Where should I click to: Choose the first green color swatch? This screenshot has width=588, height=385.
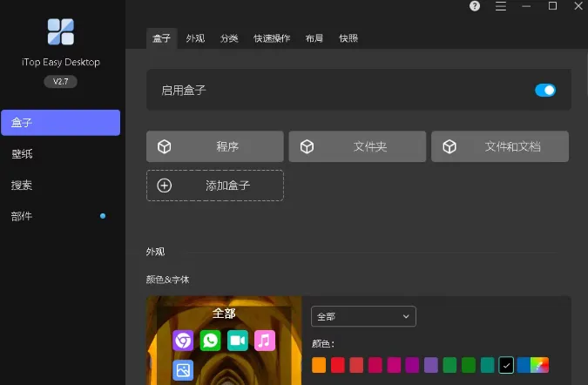[x=449, y=365]
